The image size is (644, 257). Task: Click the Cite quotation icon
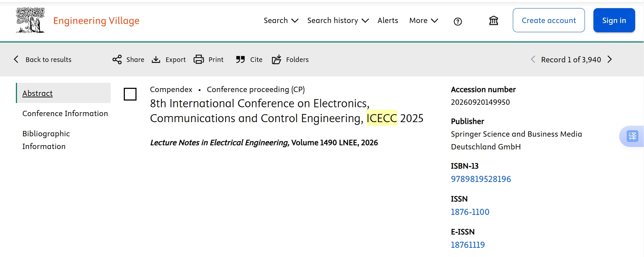pos(240,59)
